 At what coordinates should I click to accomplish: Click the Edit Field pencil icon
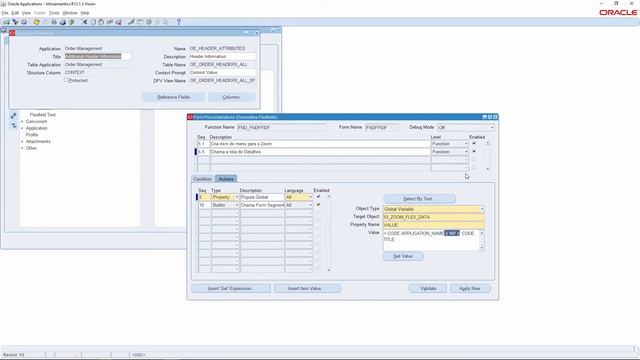pos(131,22)
